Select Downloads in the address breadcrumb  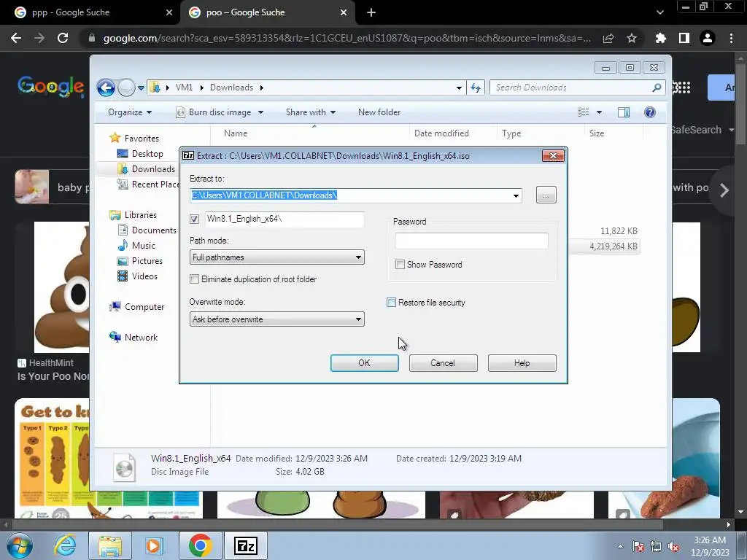pos(231,87)
